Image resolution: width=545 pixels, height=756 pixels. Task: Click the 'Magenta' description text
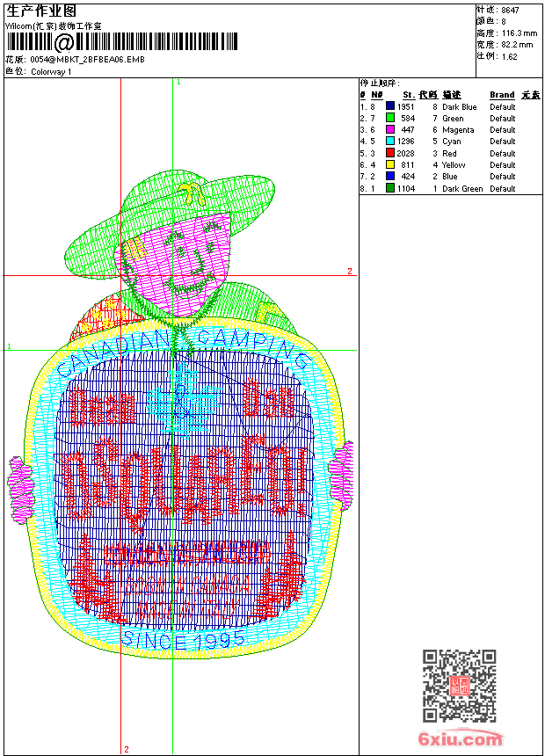tap(458, 130)
